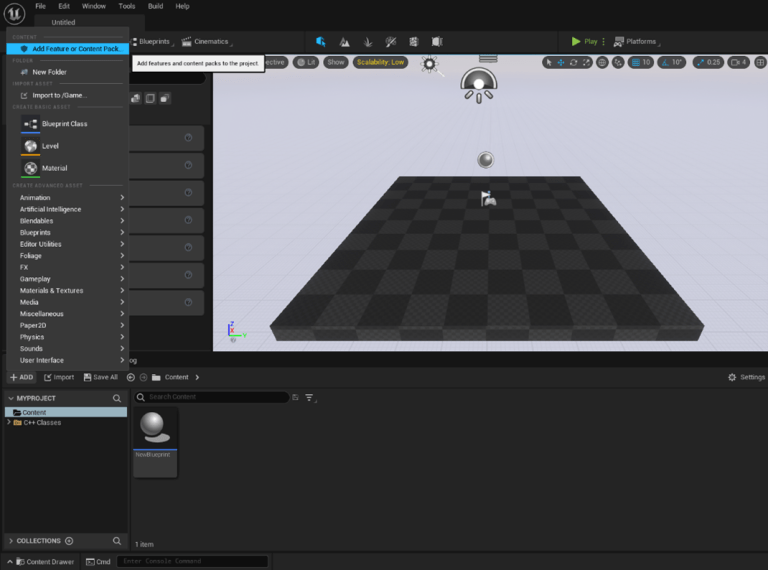Open Lit view mode dropdown

(306, 62)
